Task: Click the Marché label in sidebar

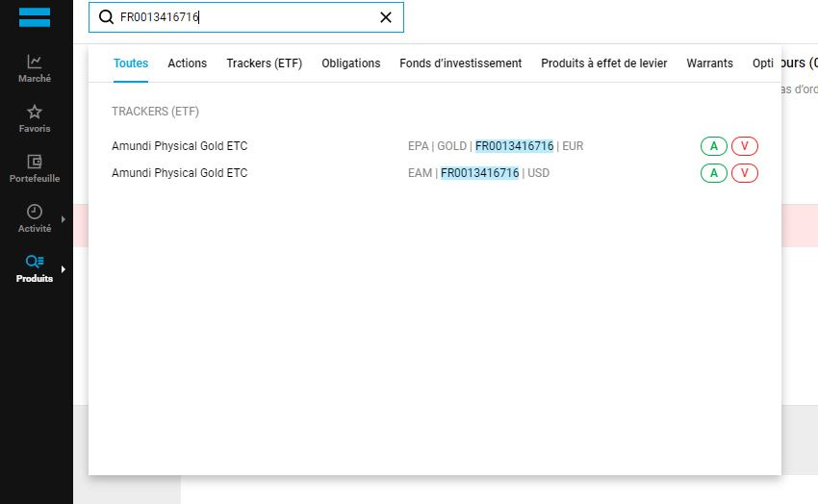Action: pos(35,79)
